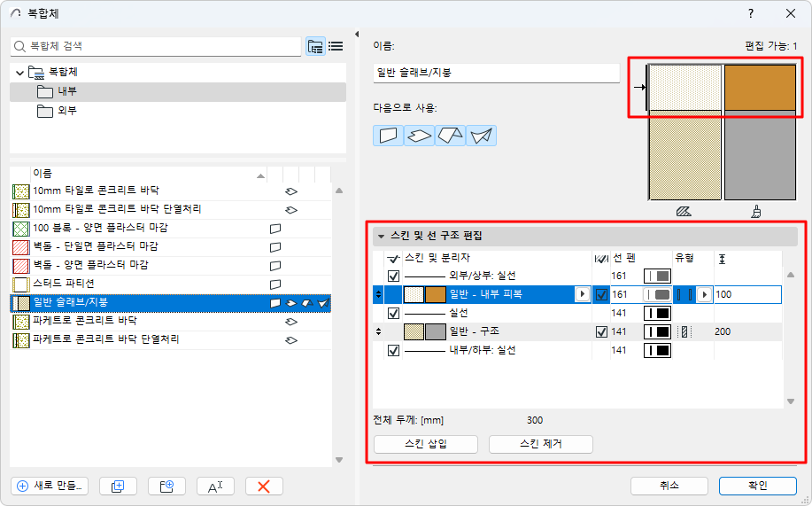Select 스터드 파티션 item

click(170, 284)
